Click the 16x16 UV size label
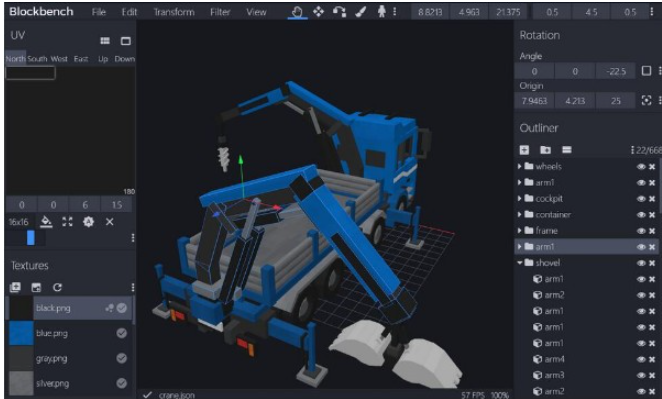662x399 pixels. (18, 222)
